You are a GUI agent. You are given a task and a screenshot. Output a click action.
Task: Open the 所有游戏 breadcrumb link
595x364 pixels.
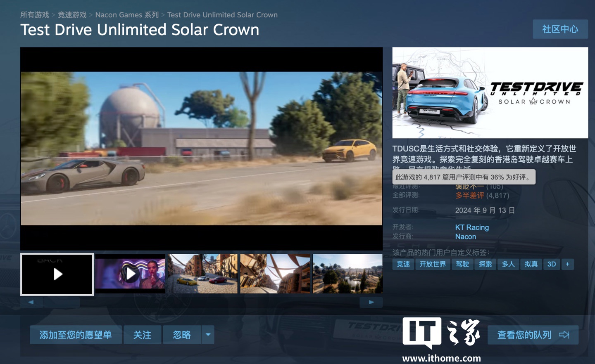pyautogui.click(x=35, y=15)
